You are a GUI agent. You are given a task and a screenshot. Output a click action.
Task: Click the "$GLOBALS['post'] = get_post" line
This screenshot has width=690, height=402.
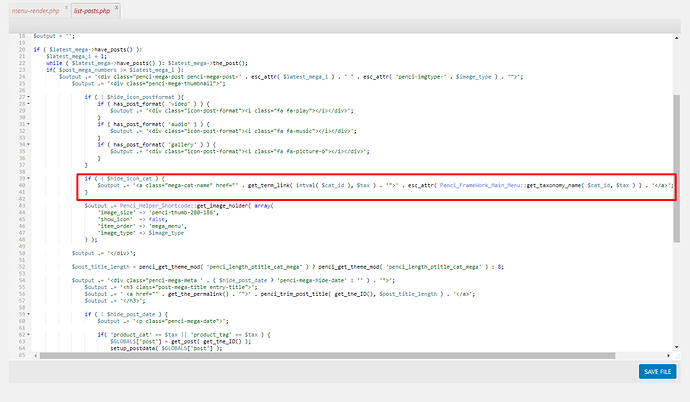(181, 341)
